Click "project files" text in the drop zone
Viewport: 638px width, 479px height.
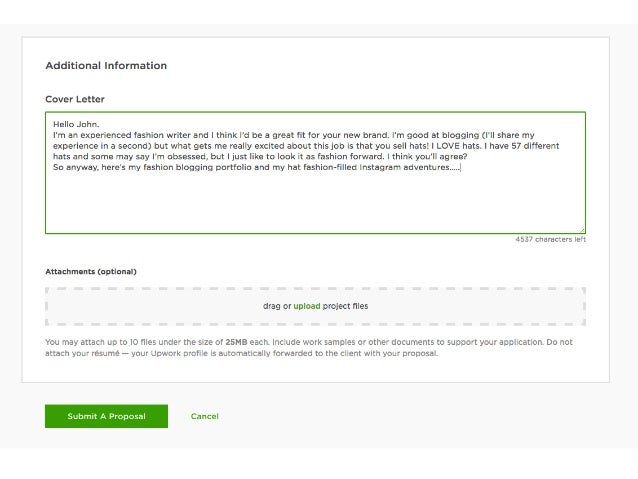(x=345, y=306)
